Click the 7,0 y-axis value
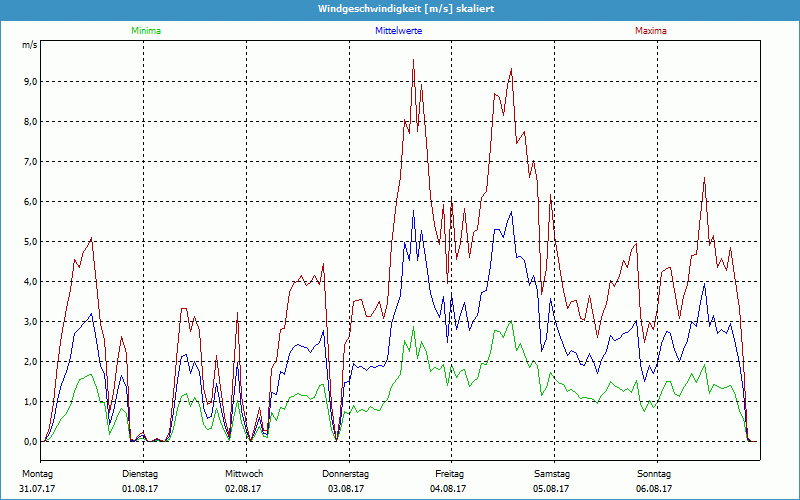 coord(31,162)
